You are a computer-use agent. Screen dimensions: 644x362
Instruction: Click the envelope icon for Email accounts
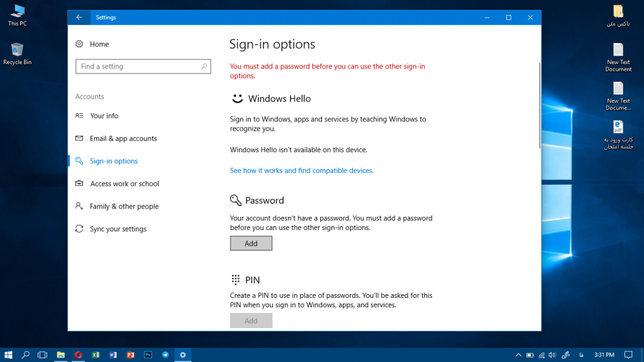[x=79, y=138]
